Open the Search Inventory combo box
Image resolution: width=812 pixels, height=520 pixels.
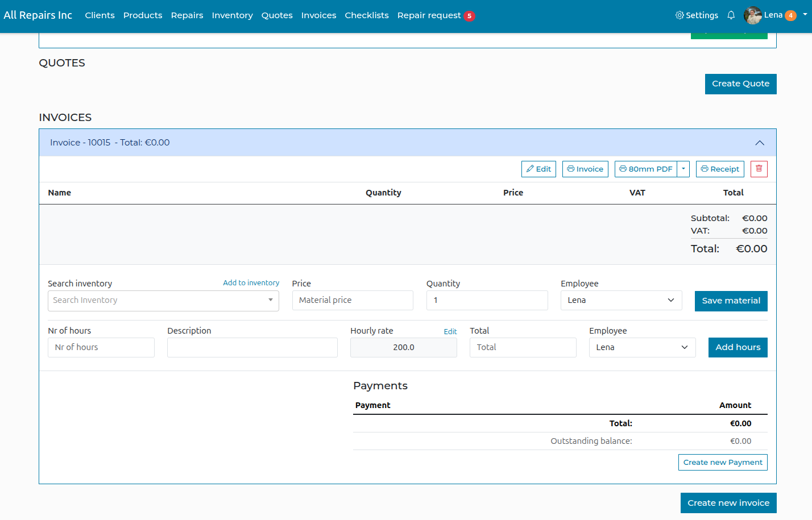point(163,301)
